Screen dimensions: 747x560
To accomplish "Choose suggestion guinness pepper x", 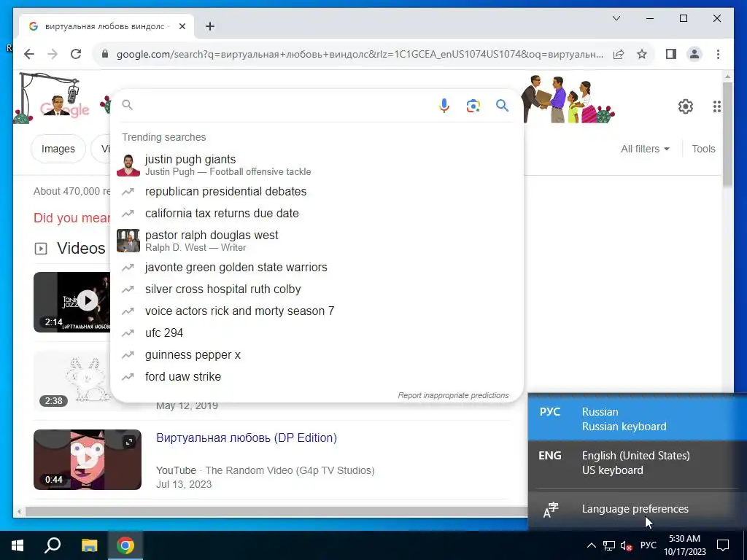I will [317, 355].
